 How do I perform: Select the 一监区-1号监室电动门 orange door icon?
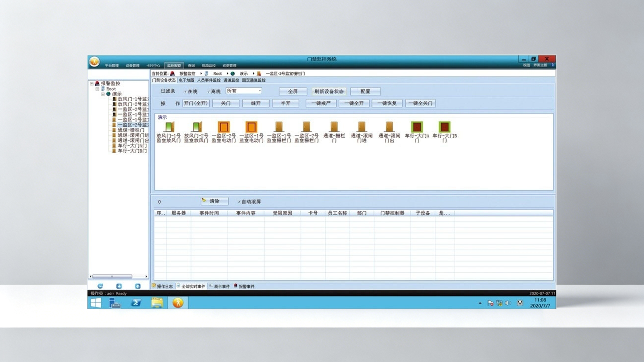[251, 127]
